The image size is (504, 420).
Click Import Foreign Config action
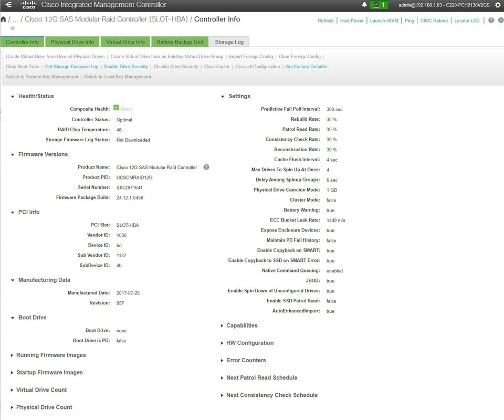[x=251, y=57]
